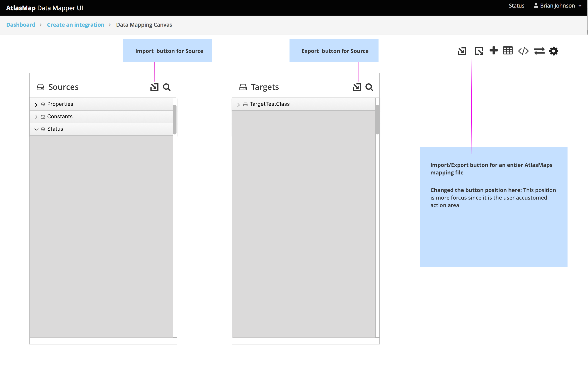Click the Export icon in Targets panel
This screenshot has width=588, height=368.
pos(357,87)
